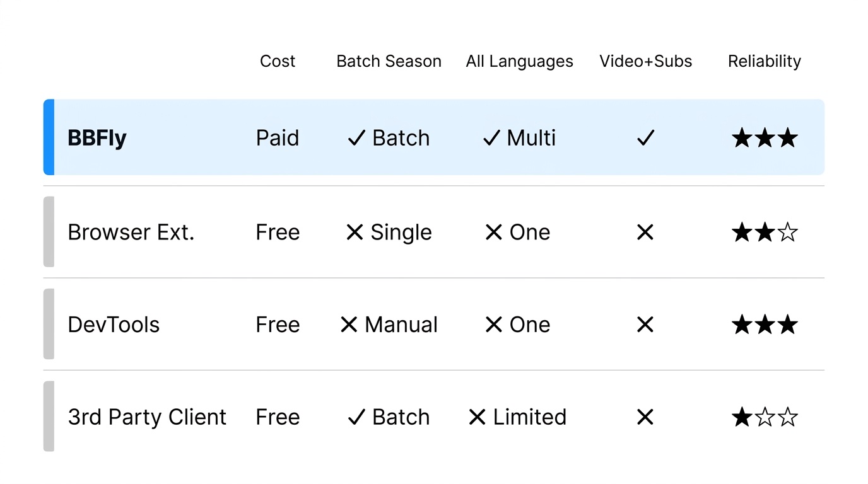Click the Batch cell in BBFly row
Viewport: 868px width, 484px height.
[x=389, y=138]
